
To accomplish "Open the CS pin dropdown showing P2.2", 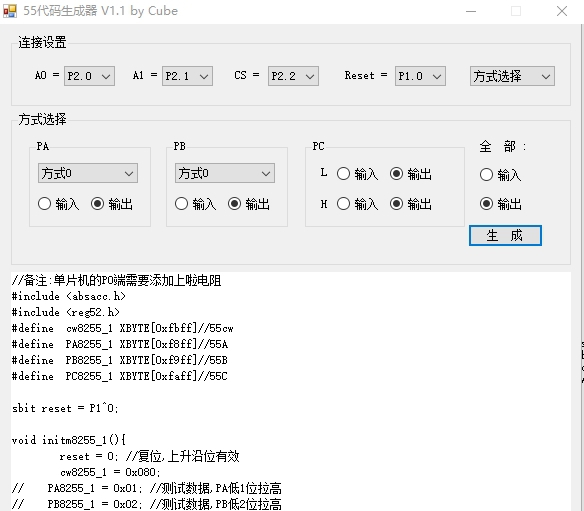I will click(293, 76).
